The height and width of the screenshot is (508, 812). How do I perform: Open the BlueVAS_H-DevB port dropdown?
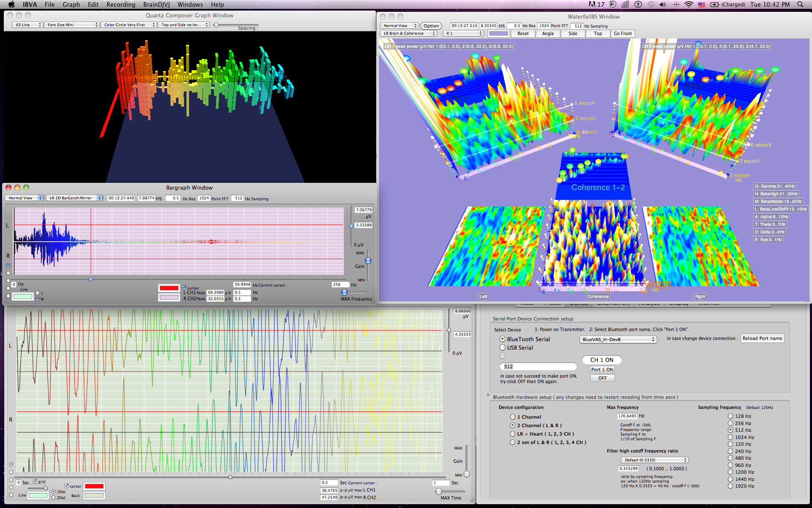[x=618, y=340]
